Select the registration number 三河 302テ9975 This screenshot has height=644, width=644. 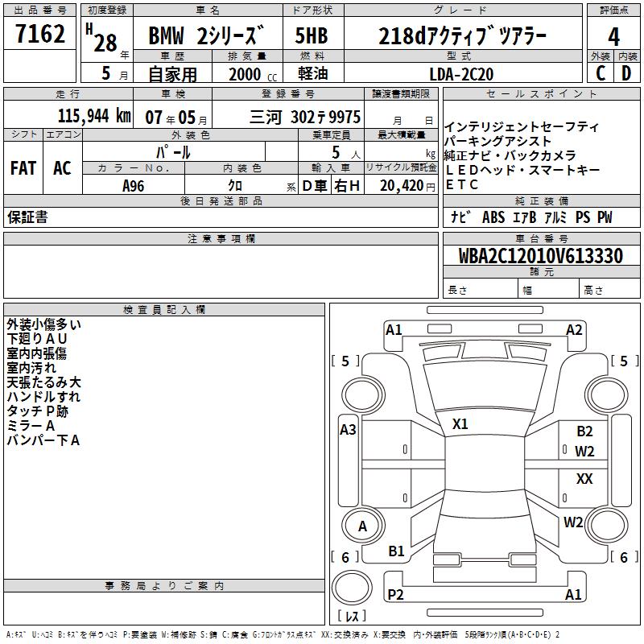(x=305, y=117)
